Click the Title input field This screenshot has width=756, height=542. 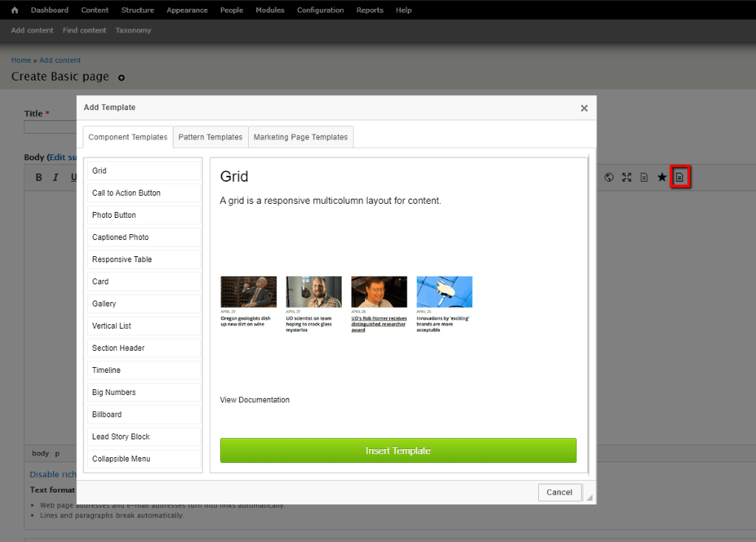[50, 128]
